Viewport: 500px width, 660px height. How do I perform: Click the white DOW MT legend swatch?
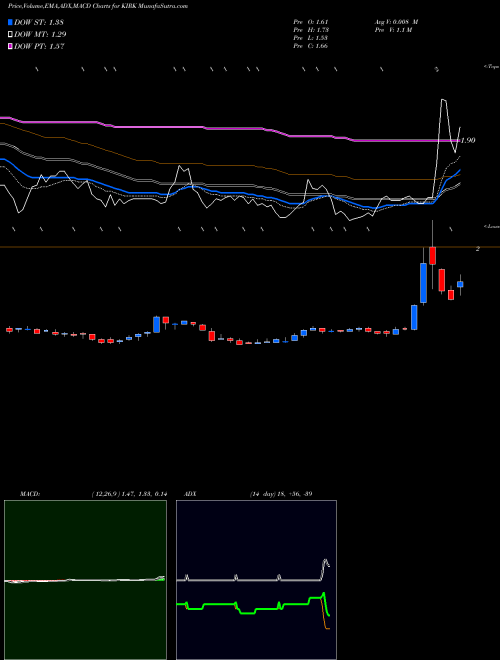pos(11,35)
